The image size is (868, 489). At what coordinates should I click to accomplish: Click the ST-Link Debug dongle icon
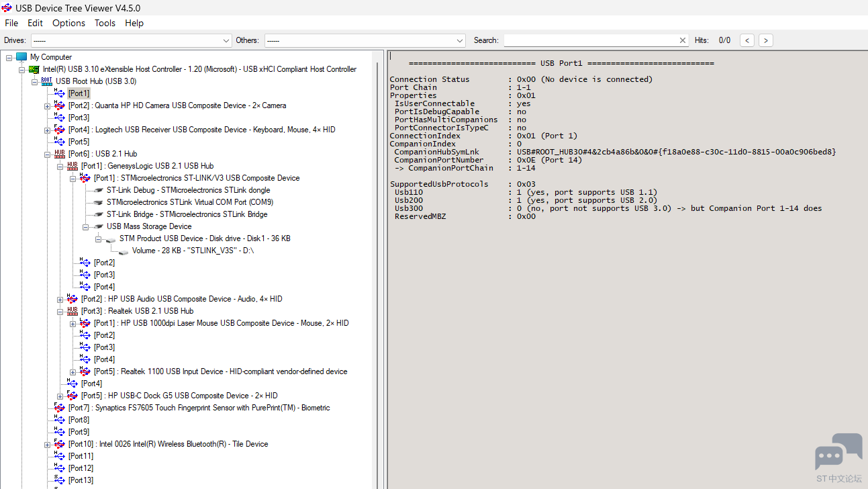[98, 190]
